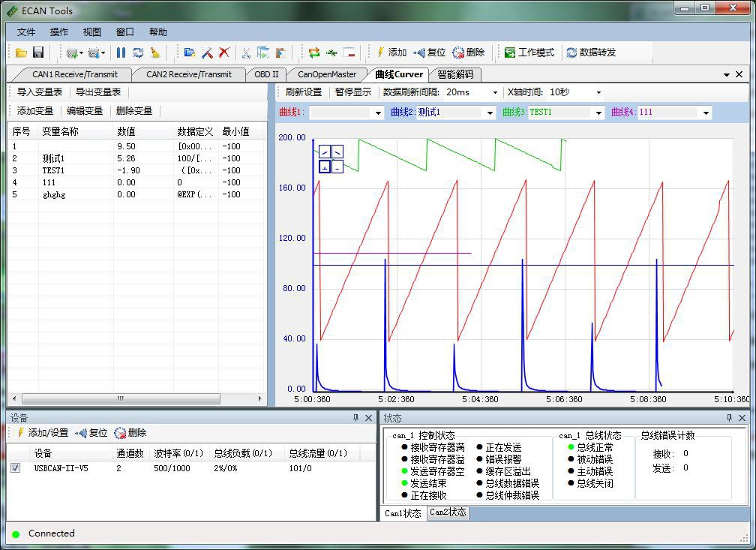Open the 操作 menu
756x550 pixels.
coord(59,32)
